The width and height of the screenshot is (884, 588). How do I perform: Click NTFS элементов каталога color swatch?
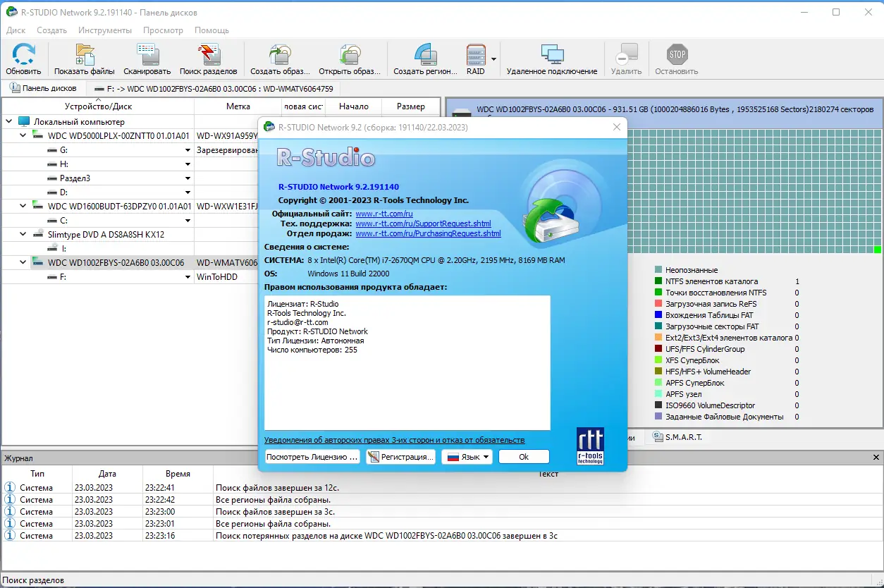pyautogui.click(x=658, y=281)
